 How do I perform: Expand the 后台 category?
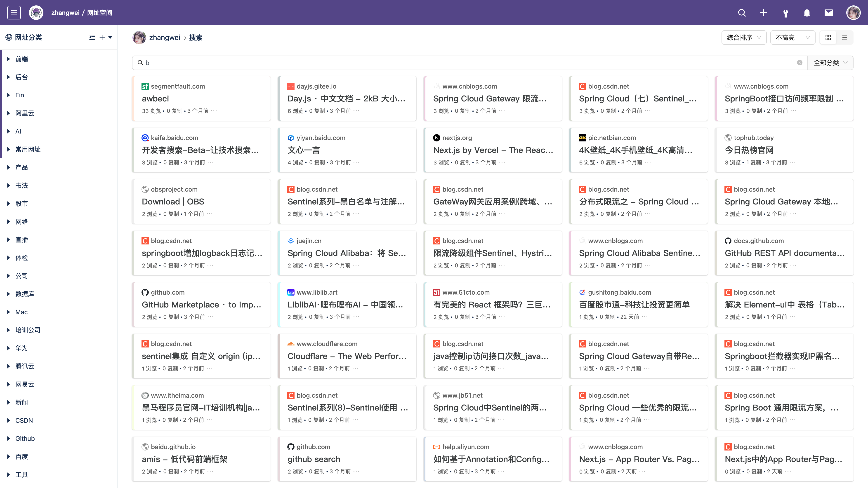pyautogui.click(x=8, y=77)
